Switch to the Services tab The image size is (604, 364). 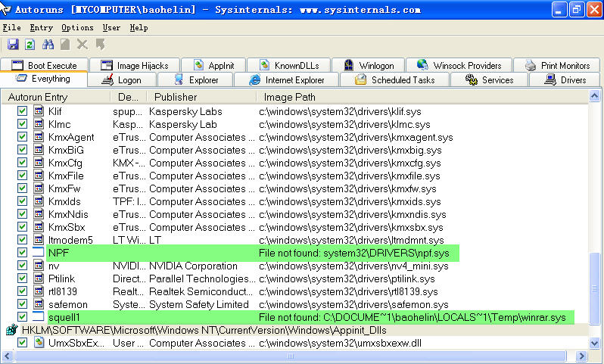(489, 79)
